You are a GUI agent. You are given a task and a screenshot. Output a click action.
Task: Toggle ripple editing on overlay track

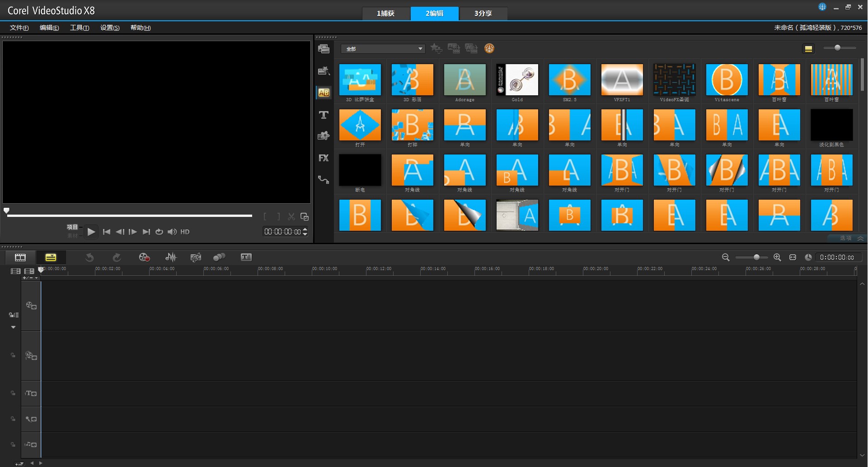[13, 355]
